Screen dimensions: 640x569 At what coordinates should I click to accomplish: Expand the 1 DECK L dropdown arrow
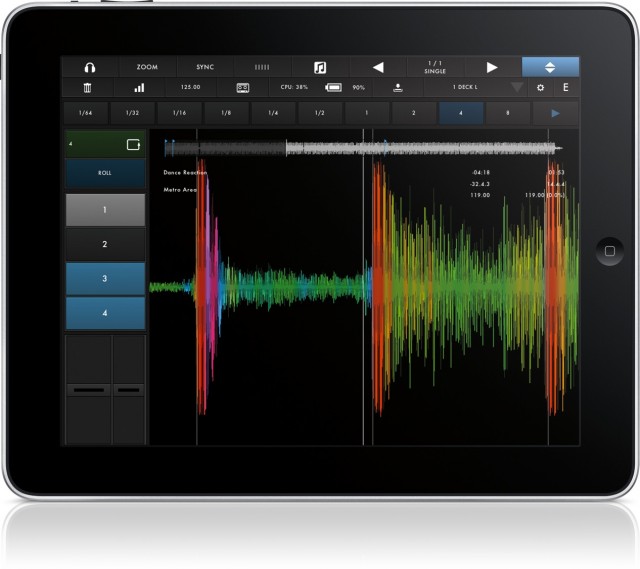(x=516, y=88)
